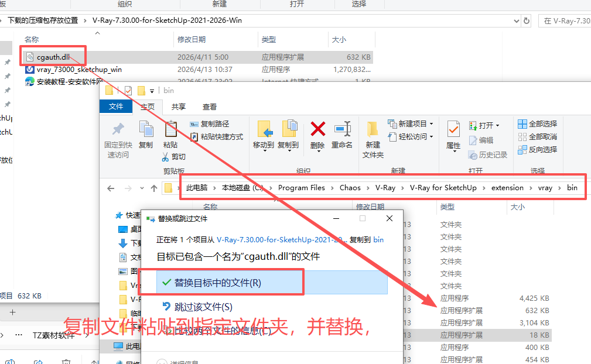Minimize the Replace or Skip Files dialog
The width and height of the screenshot is (591, 364).
coord(336,218)
